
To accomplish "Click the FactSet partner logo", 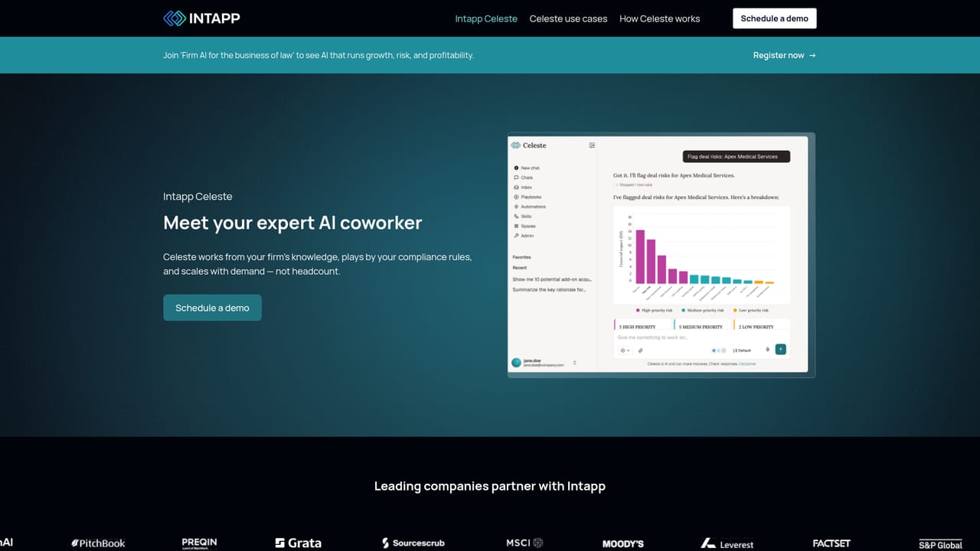I will [x=831, y=543].
